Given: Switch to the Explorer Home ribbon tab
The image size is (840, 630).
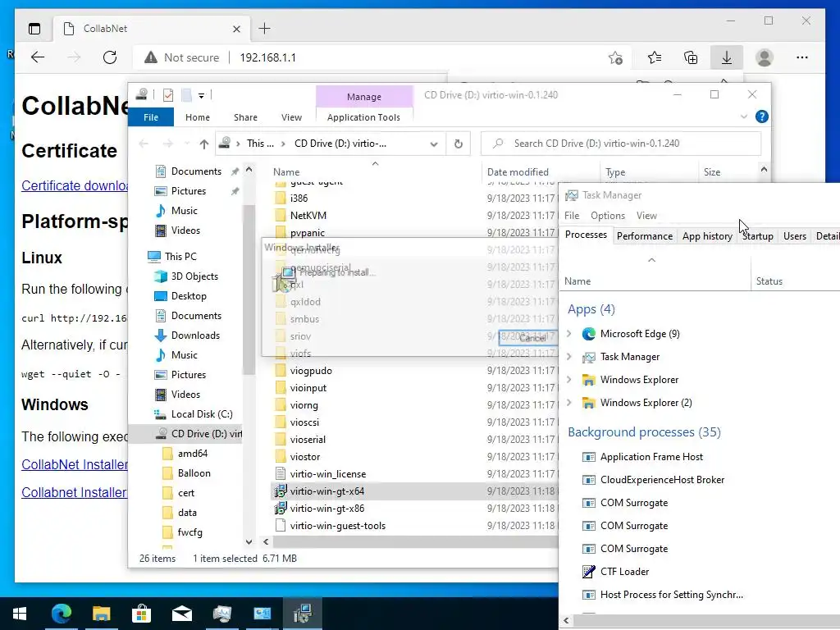Looking at the screenshot, I should click(198, 117).
